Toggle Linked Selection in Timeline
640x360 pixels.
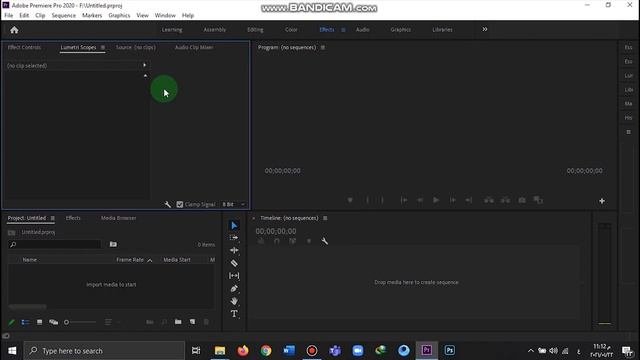[293, 241]
